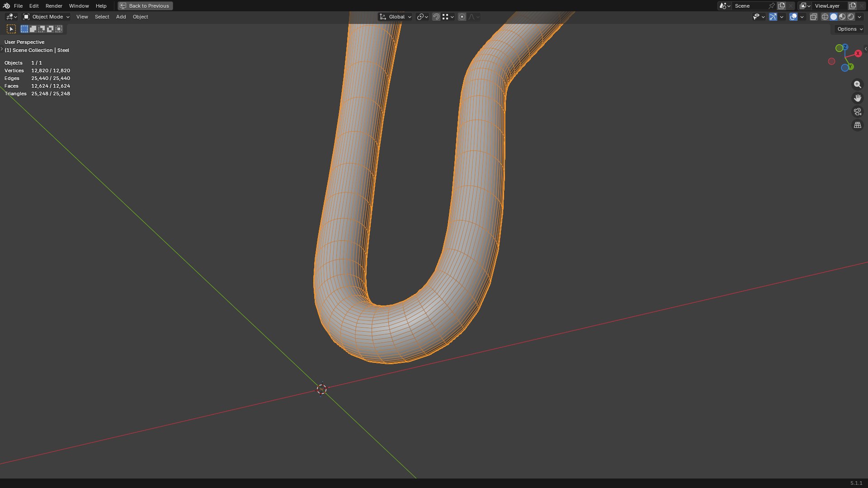This screenshot has width=868, height=488.
Task: Click the zoom view magnifier icon
Action: tap(858, 84)
